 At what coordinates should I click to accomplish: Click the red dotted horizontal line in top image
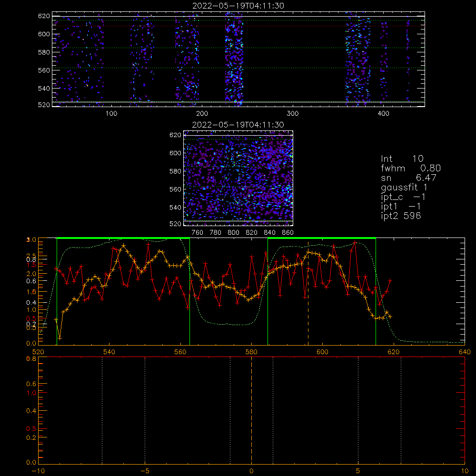(x=238, y=26)
